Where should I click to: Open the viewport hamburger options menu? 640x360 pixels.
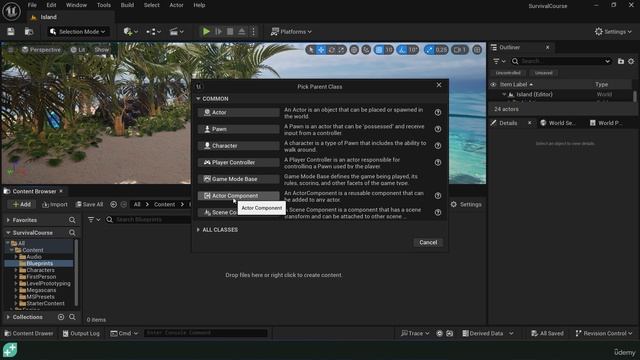pyautogui.click(x=10, y=50)
